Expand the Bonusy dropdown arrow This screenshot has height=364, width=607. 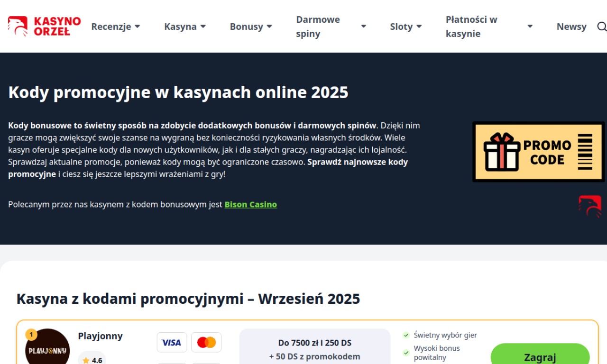tap(269, 27)
